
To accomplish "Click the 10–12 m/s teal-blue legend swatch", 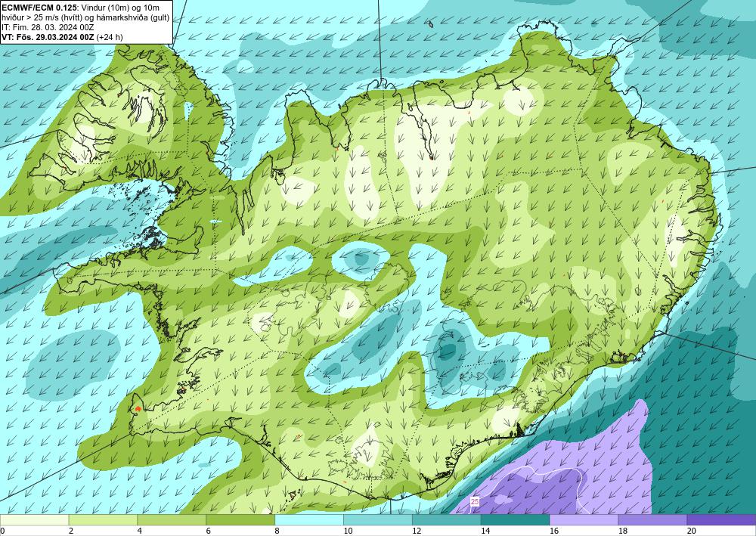I will (x=377, y=520).
